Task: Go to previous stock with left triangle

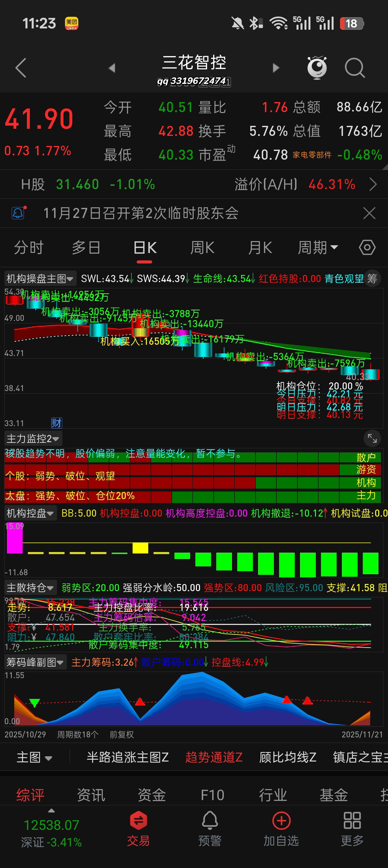Action: [112, 68]
